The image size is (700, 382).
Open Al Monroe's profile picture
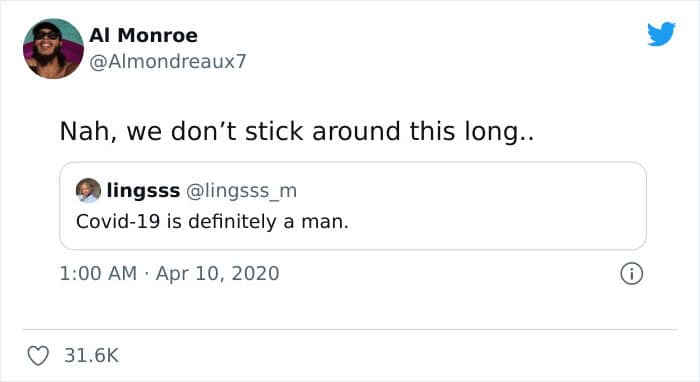pyautogui.click(x=53, y=49)
